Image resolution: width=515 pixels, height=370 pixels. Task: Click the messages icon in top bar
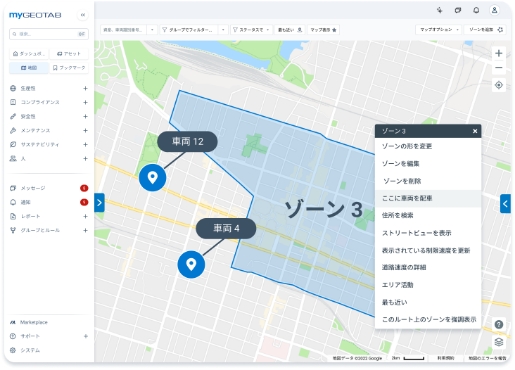tap(458, 10)
